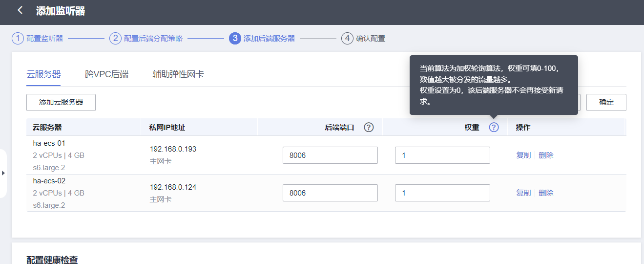This screenshot has height=264, width=644.
Task: Click the back arrow beside 添加监听器
Action: (x=20, y=10)
